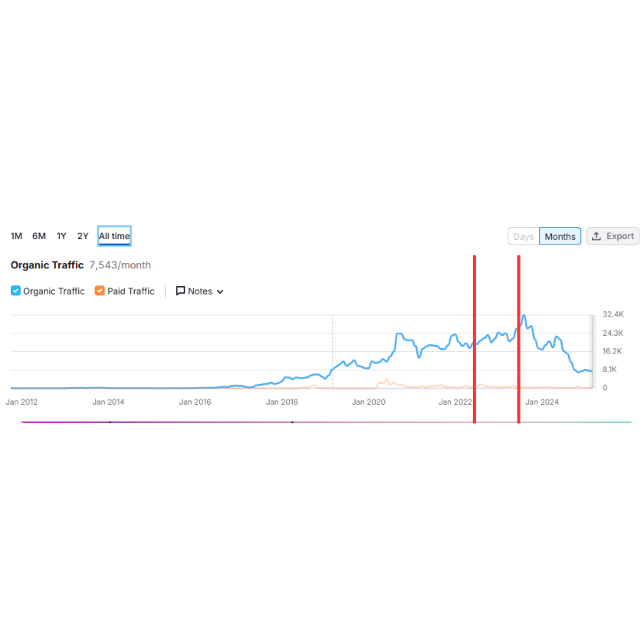Switch chart granularity to Days
The image size is (644, 644).
524,236
